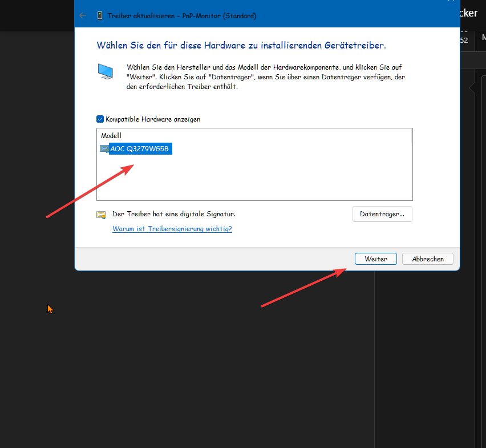Select the AOC Q3279WG5B model entry
The width and height of the screenshot is (486, 448).
(x=140, y=149)
